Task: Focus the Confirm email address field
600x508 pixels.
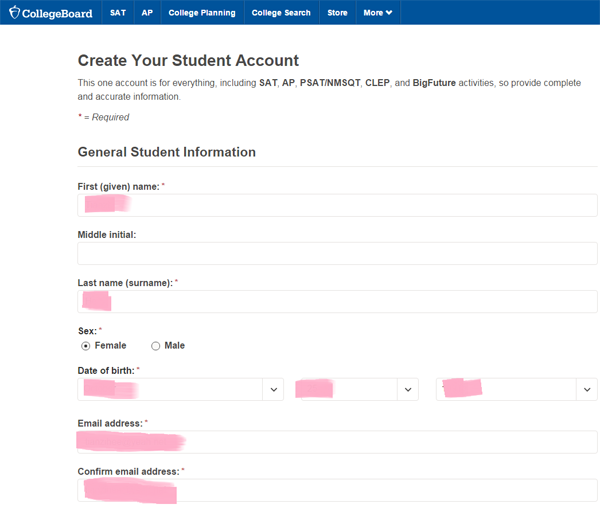Action: click(337, 490)
